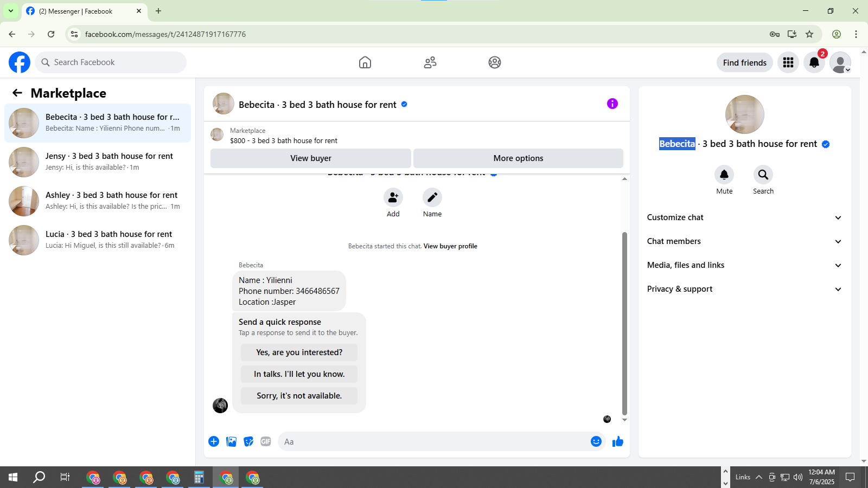Open View buyer profile link
The height and width of the screenshot is (488, 868).
pyautogui.click(x=450, y=246)
